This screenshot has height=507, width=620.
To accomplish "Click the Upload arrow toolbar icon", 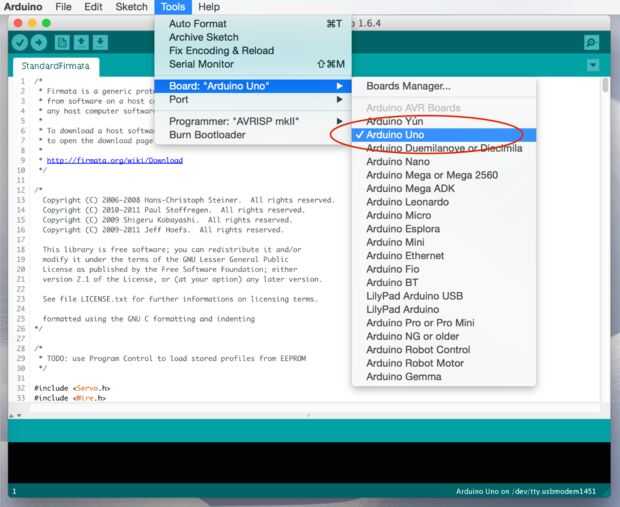I will click(39, 42).
